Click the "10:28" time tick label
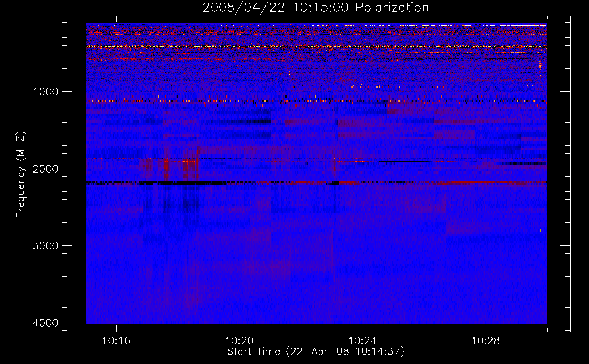 tap(486, 341)
